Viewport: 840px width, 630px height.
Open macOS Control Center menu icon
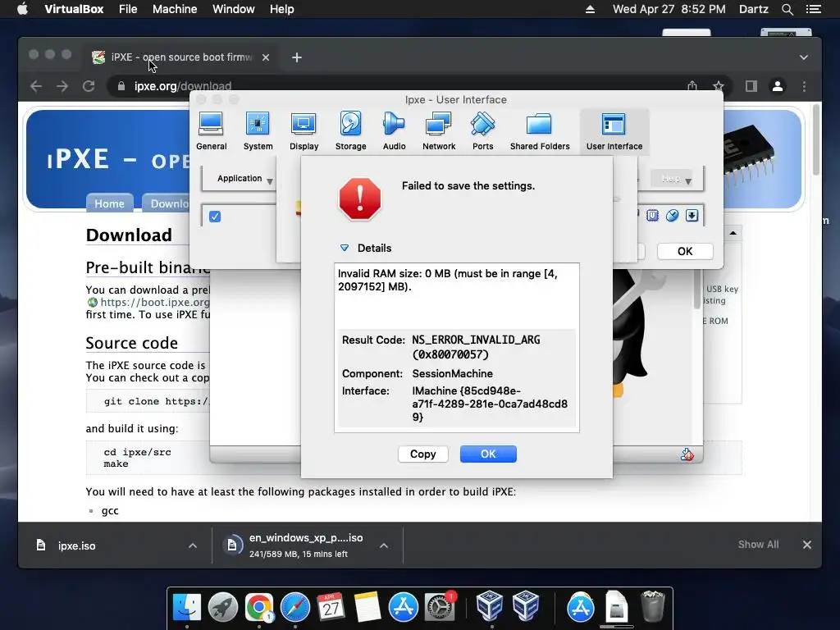point(813,9)
